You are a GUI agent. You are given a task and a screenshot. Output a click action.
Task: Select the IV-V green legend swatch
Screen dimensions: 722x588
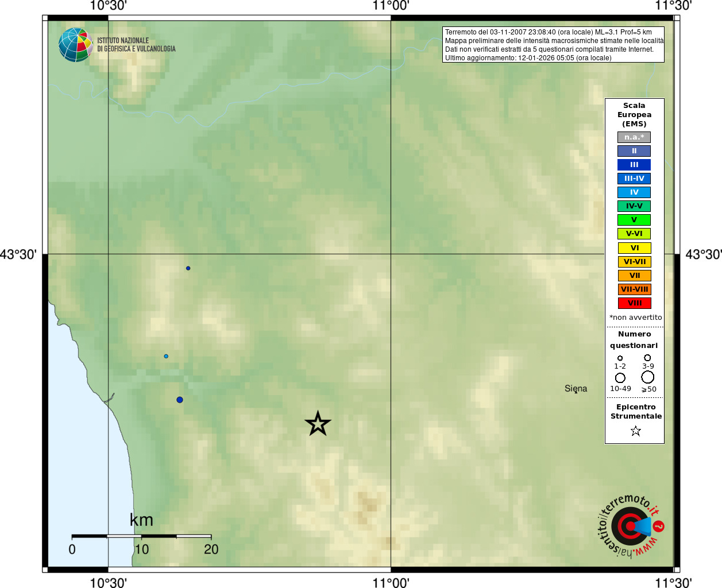click(634, 206)
